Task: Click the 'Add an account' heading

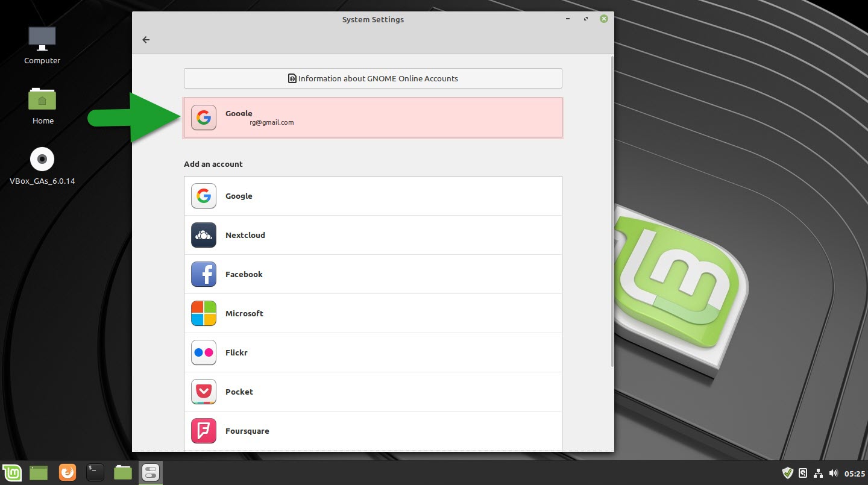Action: [x=213, y=164]
